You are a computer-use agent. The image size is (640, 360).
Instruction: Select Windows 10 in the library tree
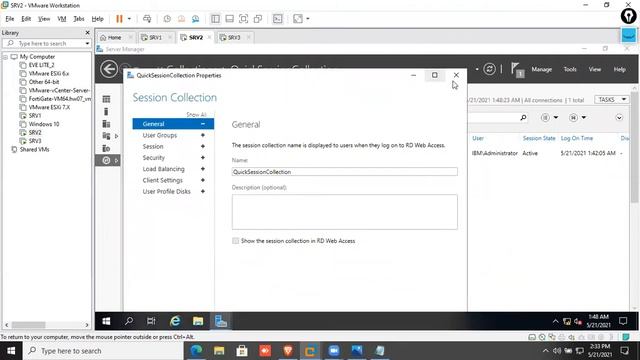44,124
